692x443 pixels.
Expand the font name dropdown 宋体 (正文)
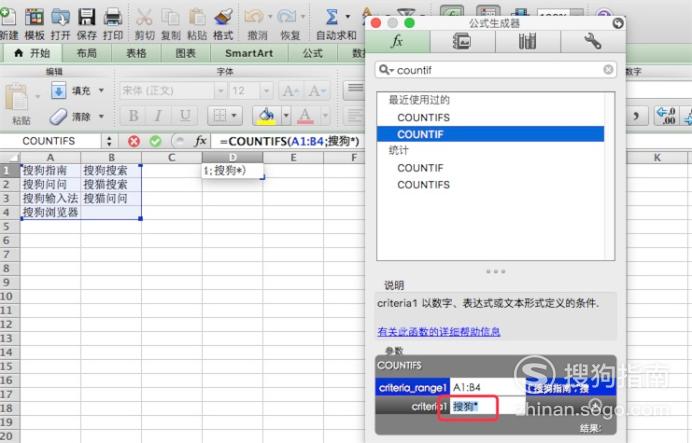tap(220, 91)
